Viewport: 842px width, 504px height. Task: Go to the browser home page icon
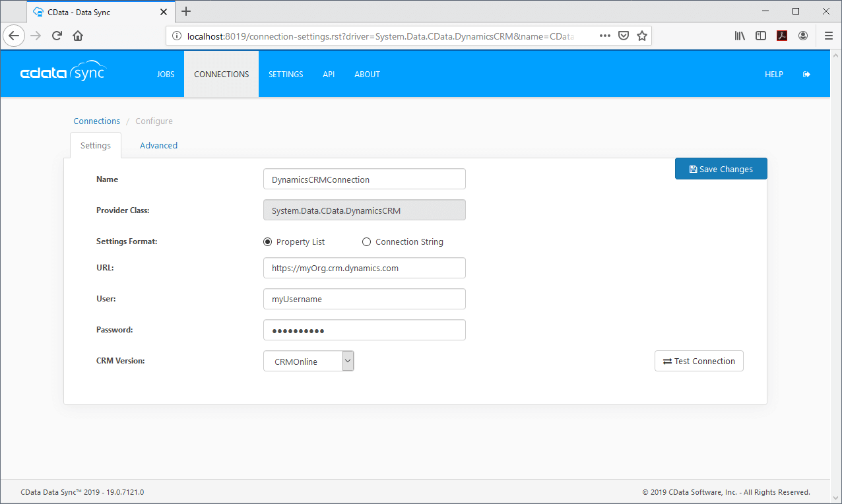click(78, 36)
